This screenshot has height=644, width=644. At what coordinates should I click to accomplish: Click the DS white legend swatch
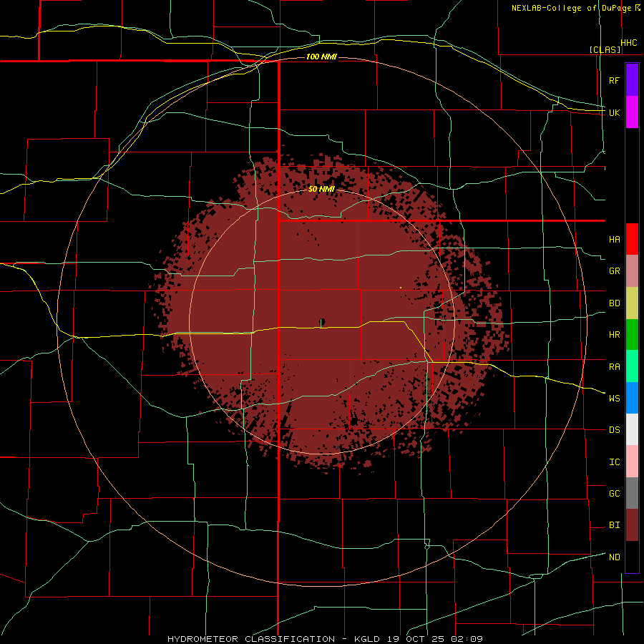tap(632, 429)
